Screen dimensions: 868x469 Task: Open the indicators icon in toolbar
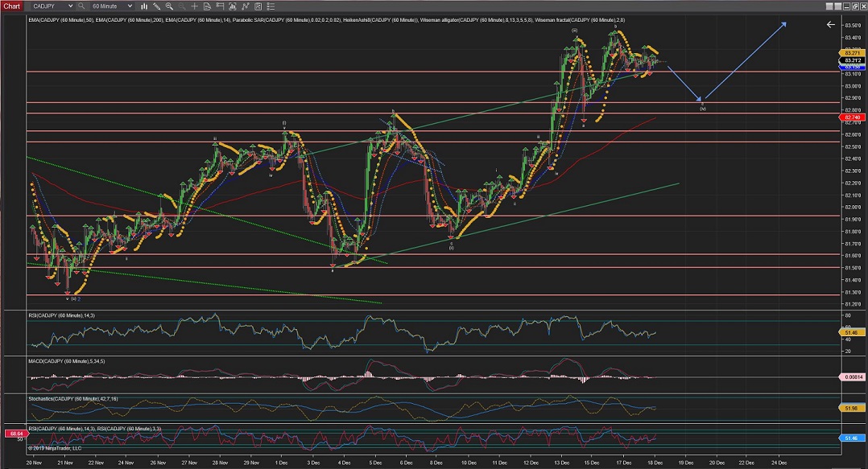click(x=233, y=6)
